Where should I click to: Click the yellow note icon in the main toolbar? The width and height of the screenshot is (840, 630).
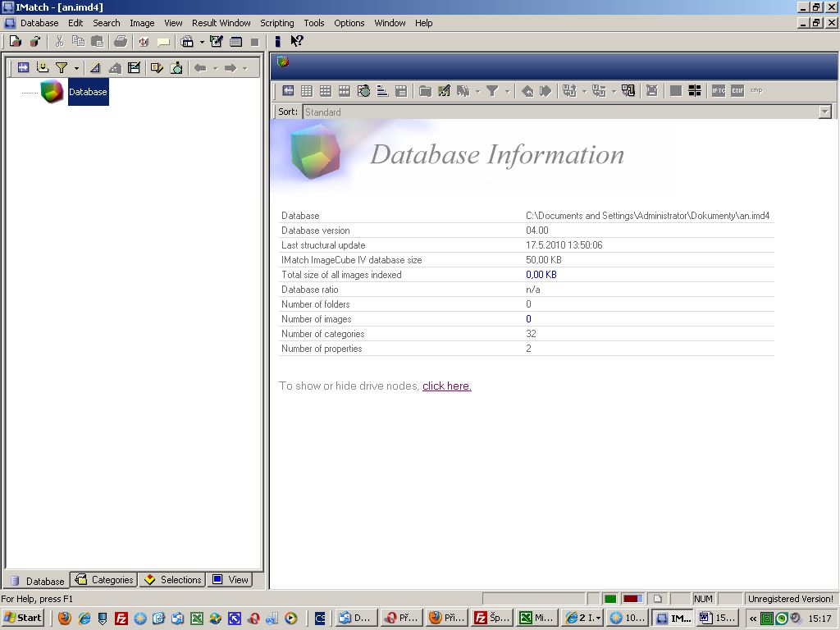click(163, 42)
